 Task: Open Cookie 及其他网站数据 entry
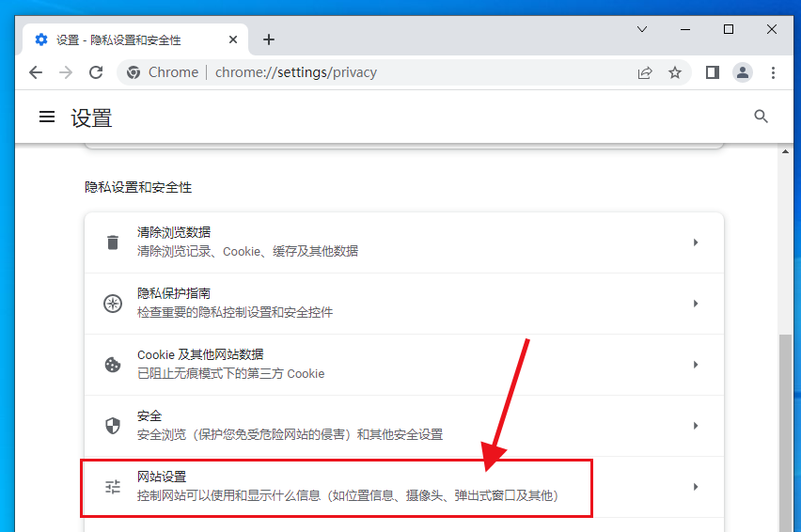click(404, 365)
